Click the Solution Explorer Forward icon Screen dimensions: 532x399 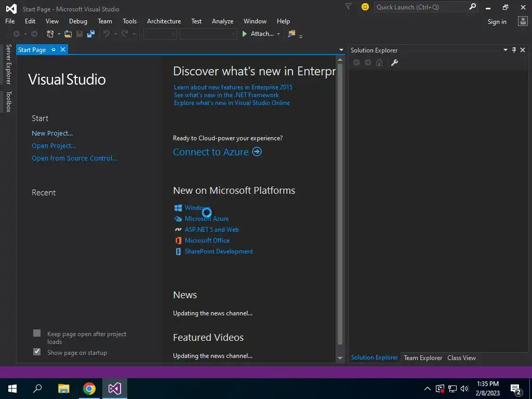point(368,62)
